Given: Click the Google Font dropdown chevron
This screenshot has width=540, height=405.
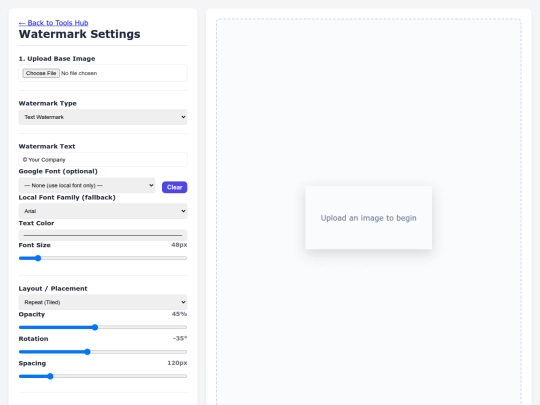Looking at the screenshot, I should (x=151, y=185).
